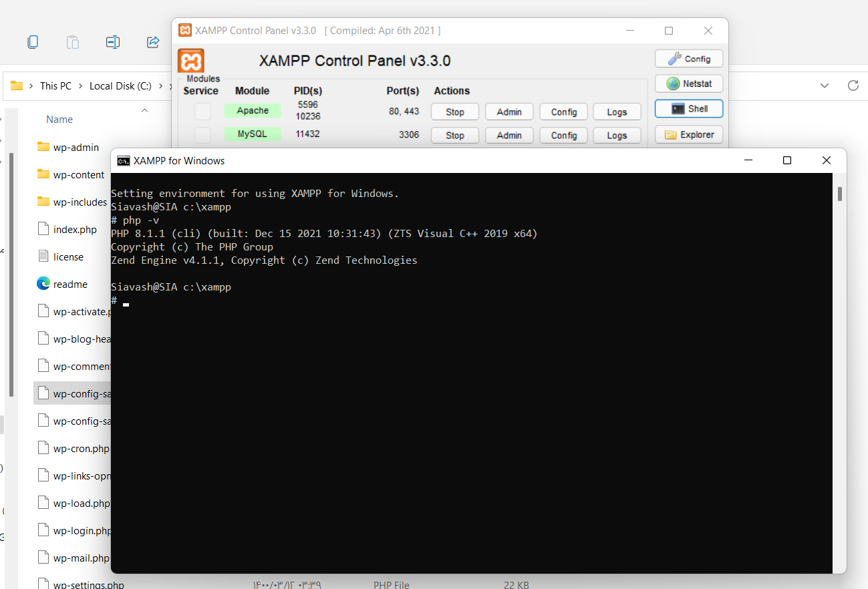Click the wp-cron.php file icon

(43, 448)
